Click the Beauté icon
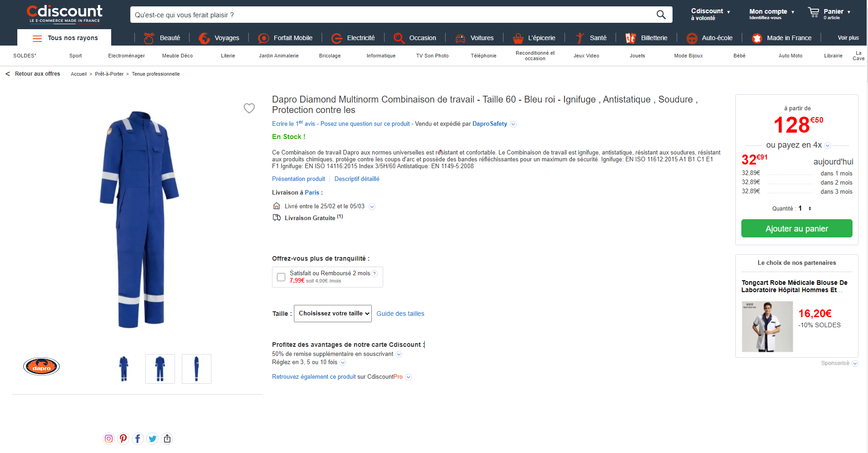 coord(149,38)
